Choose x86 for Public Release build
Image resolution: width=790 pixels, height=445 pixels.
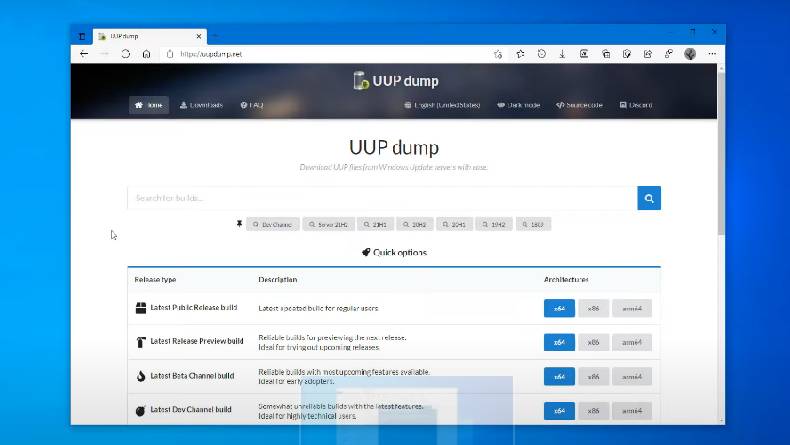coord(594,308)
